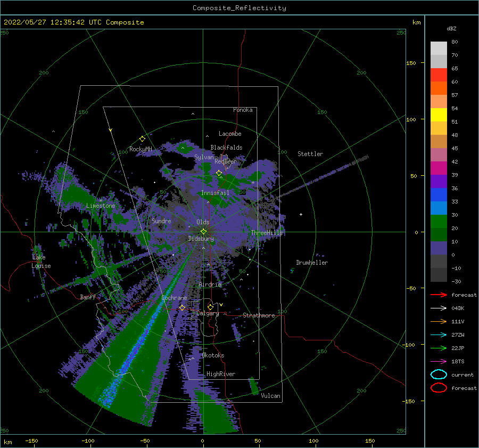
Task: Click the cyan 27ZW arrow icon
Action: point(439,335)
